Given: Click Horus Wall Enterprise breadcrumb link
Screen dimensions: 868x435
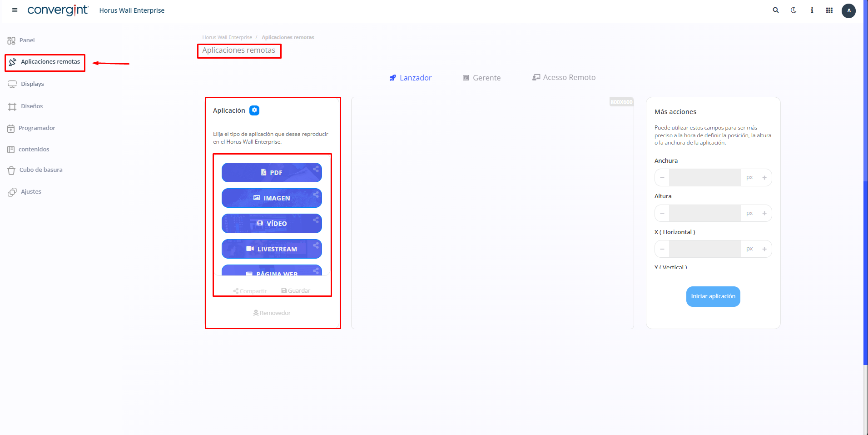Looking at the screenshot, I should point(227,37).
